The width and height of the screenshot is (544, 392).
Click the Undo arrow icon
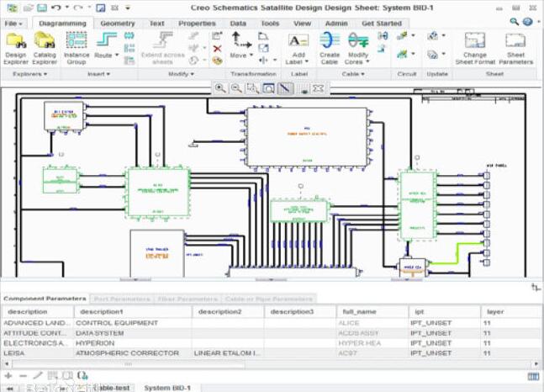[55, 8]
